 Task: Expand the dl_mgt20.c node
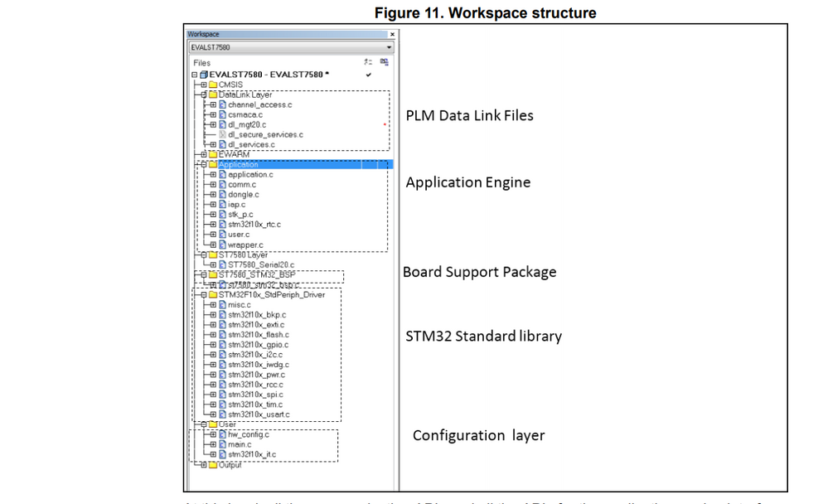pyautogui.click(x=213, y=124)
